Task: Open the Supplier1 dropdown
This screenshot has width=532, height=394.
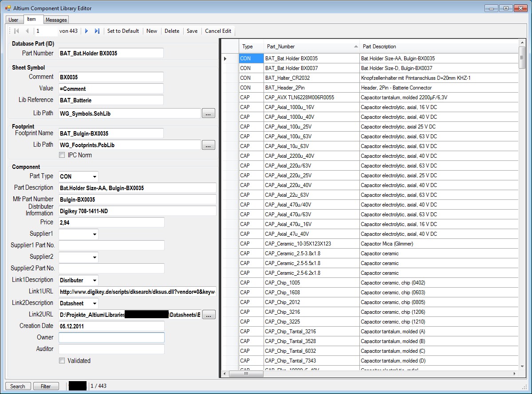Action: [x=95, y=234]
